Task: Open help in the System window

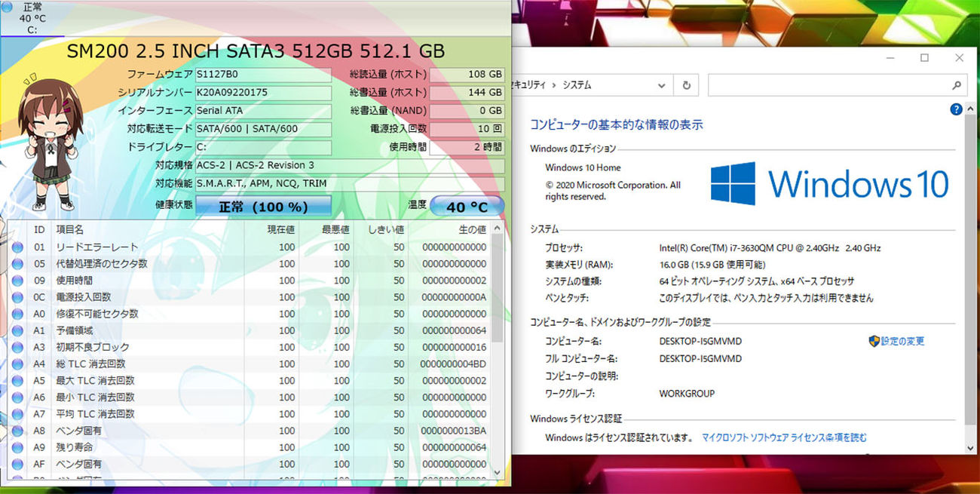Action: 956,109
